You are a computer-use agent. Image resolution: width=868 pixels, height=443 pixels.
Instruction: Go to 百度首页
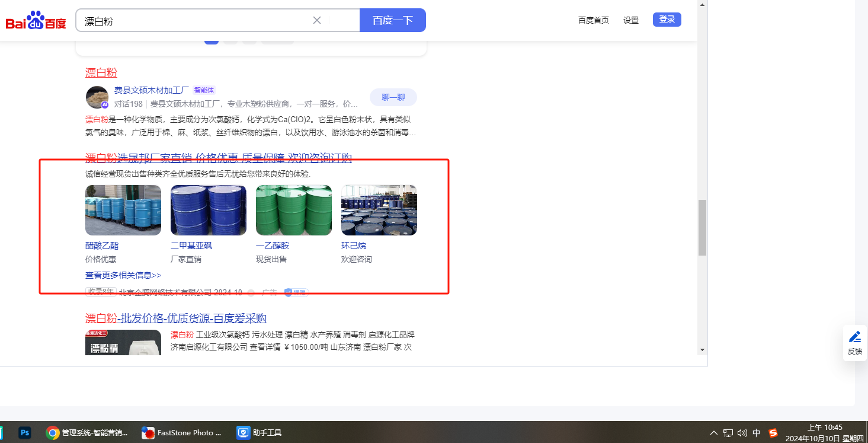pos(594,20)
